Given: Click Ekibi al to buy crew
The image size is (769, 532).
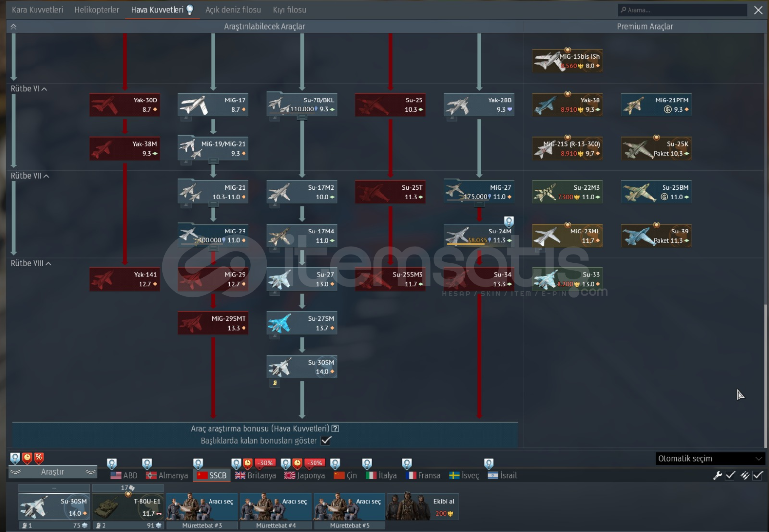Looking at the screenshot, I should pyautogui.click(x=423, y=507).
